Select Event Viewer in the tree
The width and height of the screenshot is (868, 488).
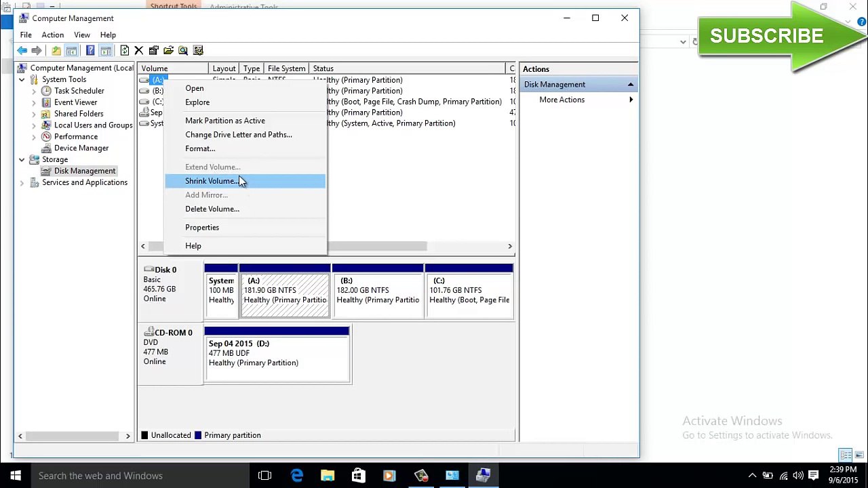click(75, 102)
